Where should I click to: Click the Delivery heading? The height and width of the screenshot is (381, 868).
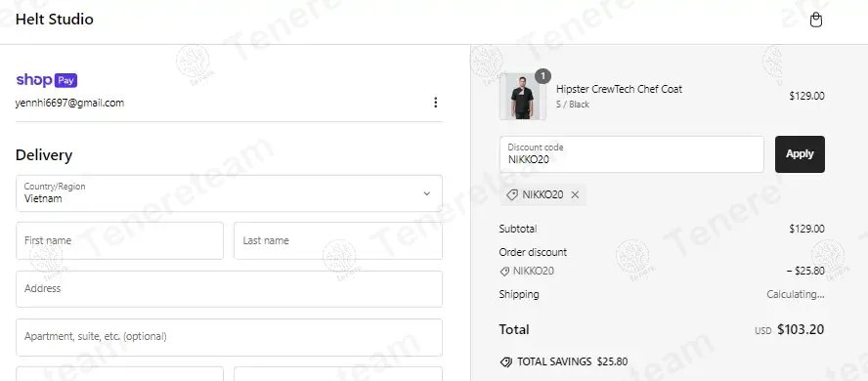tap(44, 155)
